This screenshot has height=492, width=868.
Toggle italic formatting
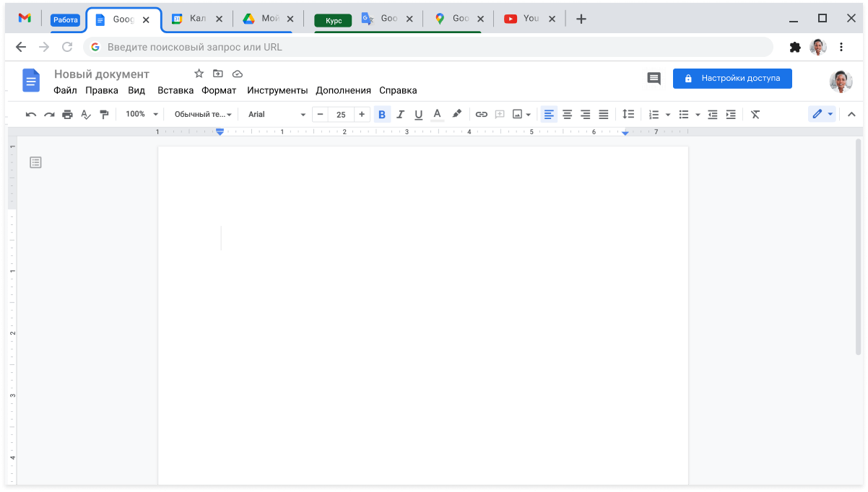tap(400, 115)
